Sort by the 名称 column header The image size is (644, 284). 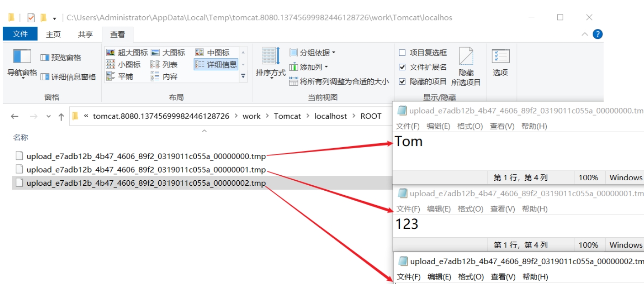point(20,137)
